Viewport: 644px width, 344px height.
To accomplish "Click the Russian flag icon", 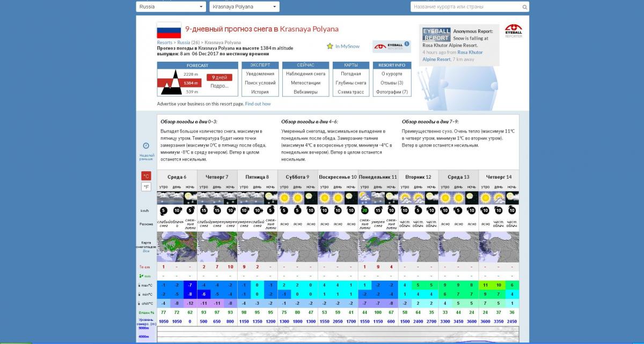I will coord(169,31).
